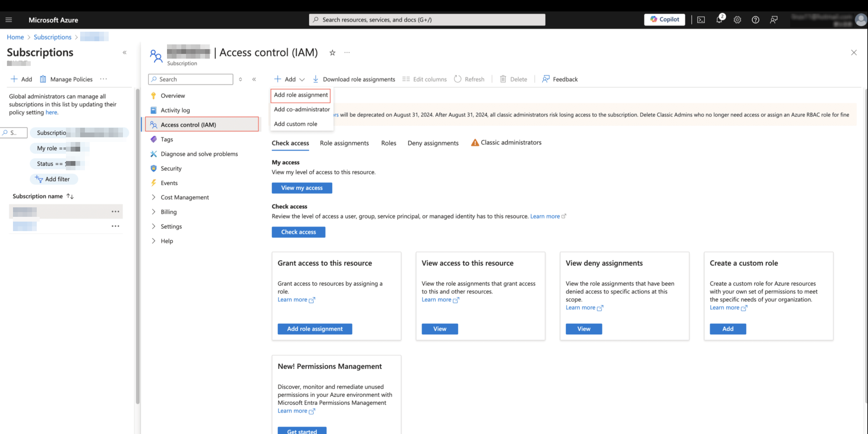Open the notifications bell
This screenshot has width=868, height=434.
719,20
